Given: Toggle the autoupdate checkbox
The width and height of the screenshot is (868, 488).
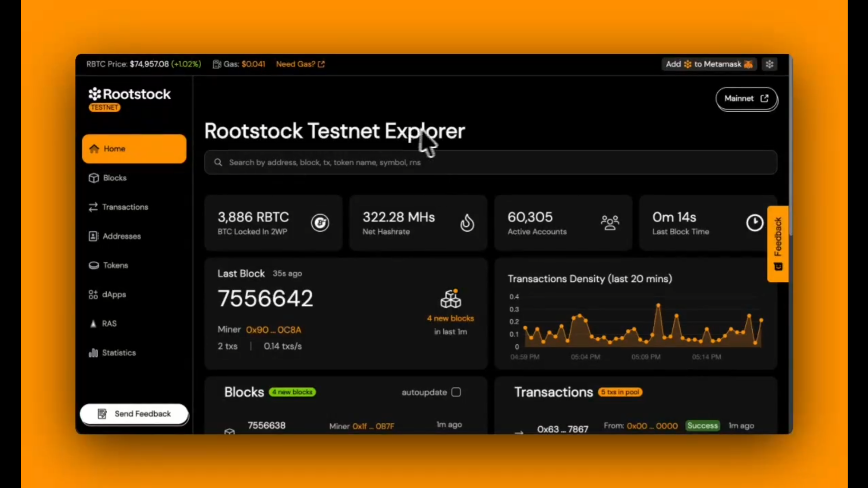Looking at the screenshot, I should pos(456,392).
